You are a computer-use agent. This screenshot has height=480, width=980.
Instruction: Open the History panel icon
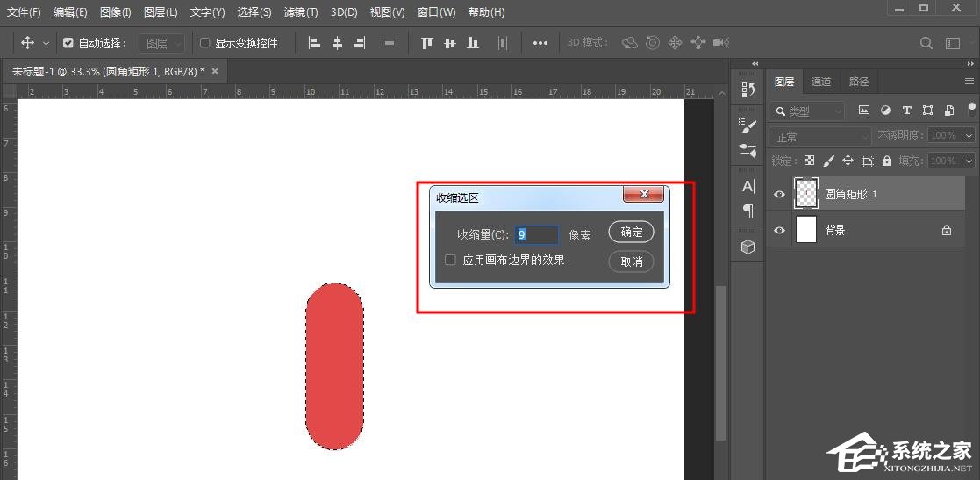[748, 90]
